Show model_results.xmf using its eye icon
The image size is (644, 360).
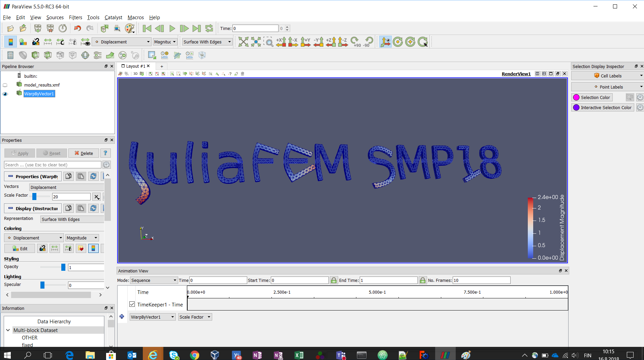coord(5,85)
